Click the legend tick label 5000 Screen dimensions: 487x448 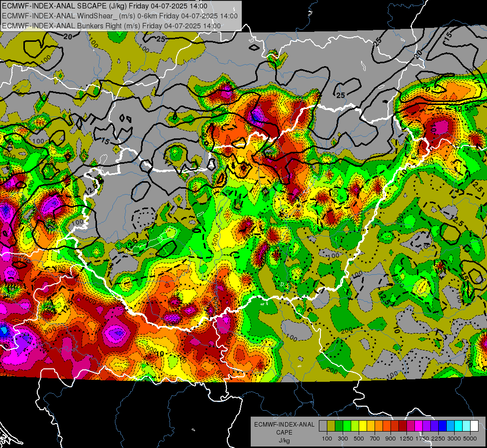[x=470, y=439]
